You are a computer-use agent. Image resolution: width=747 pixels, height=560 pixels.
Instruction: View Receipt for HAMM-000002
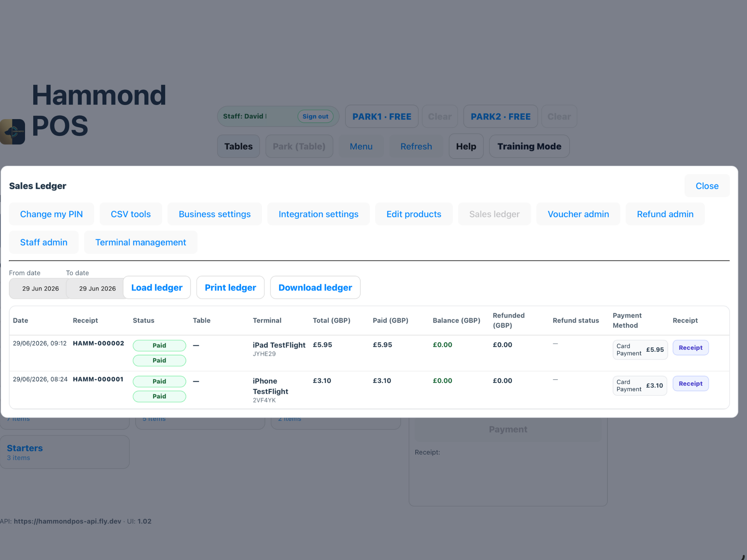tap(691, 348)
